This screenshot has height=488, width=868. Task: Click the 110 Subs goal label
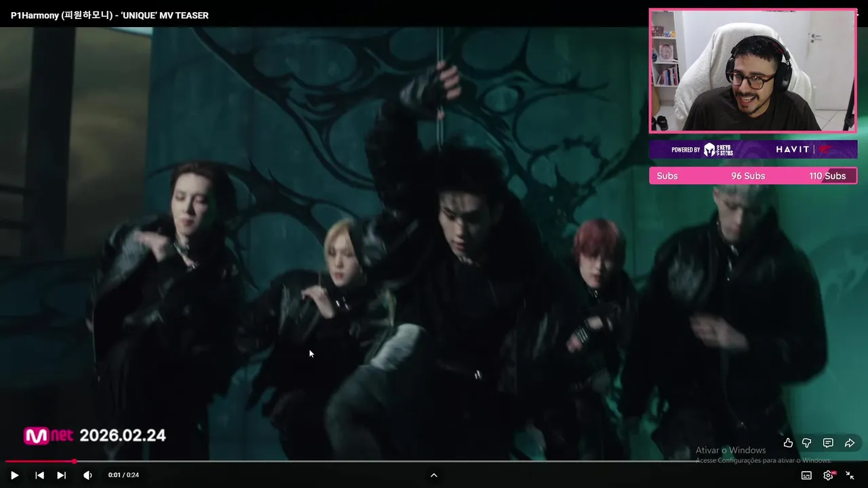click(827, 176)
